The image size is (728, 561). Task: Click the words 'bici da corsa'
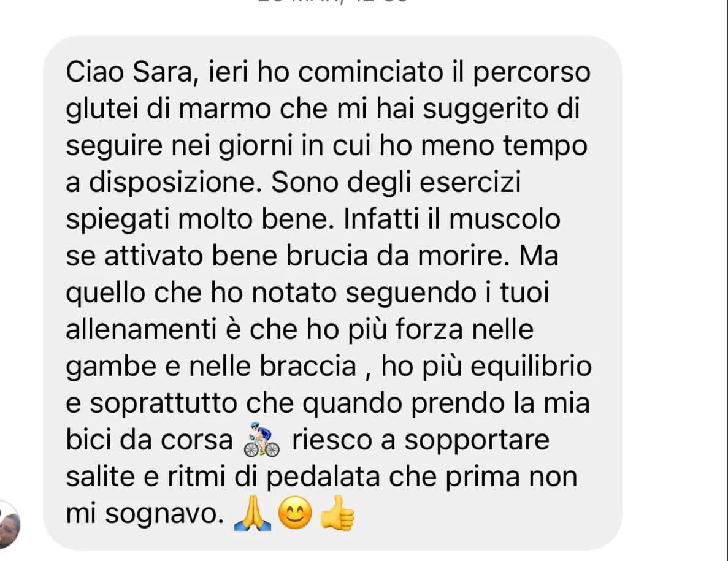149,440
